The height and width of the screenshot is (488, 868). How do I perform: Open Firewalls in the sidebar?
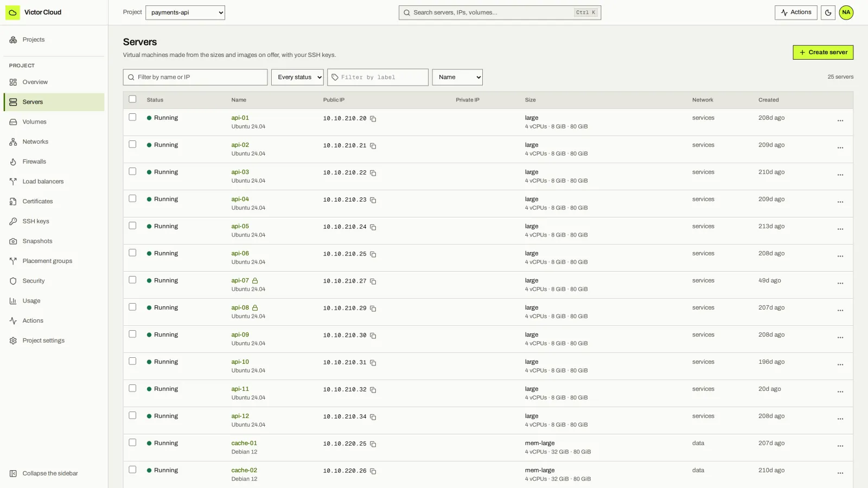(x=54, y=162)
